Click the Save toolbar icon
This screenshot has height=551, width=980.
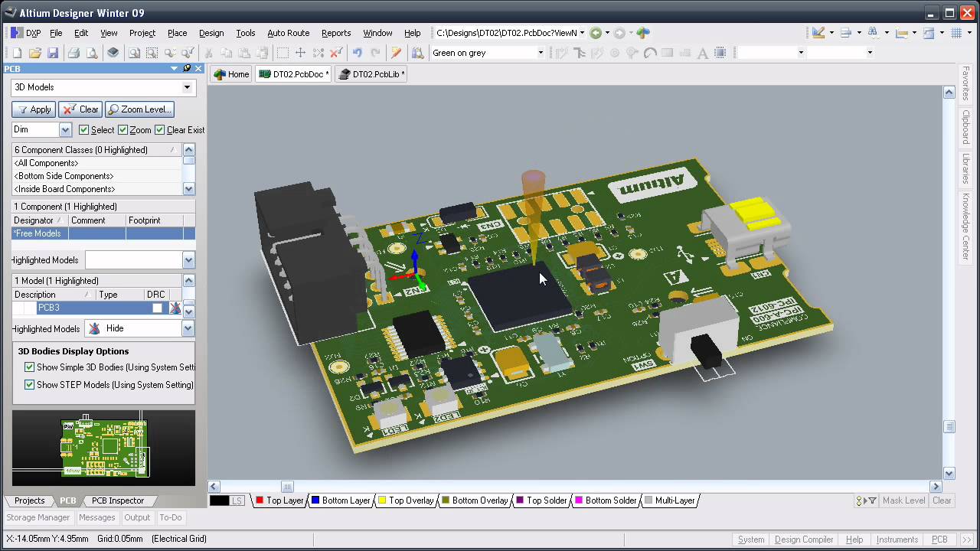tap(54, 52)
